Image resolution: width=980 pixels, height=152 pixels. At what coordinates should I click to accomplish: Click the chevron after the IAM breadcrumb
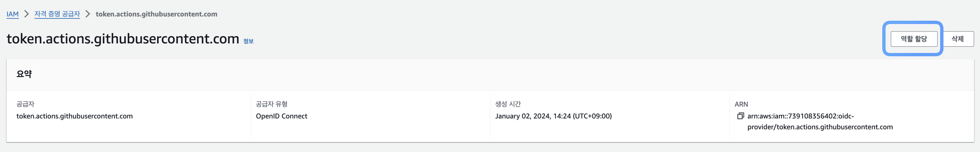[26, 14]
